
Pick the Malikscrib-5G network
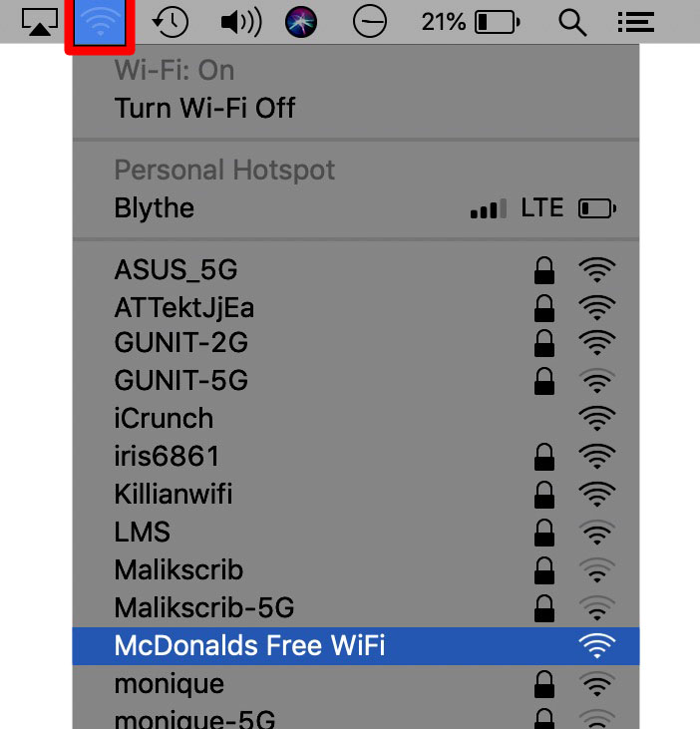tap(356, 607)
